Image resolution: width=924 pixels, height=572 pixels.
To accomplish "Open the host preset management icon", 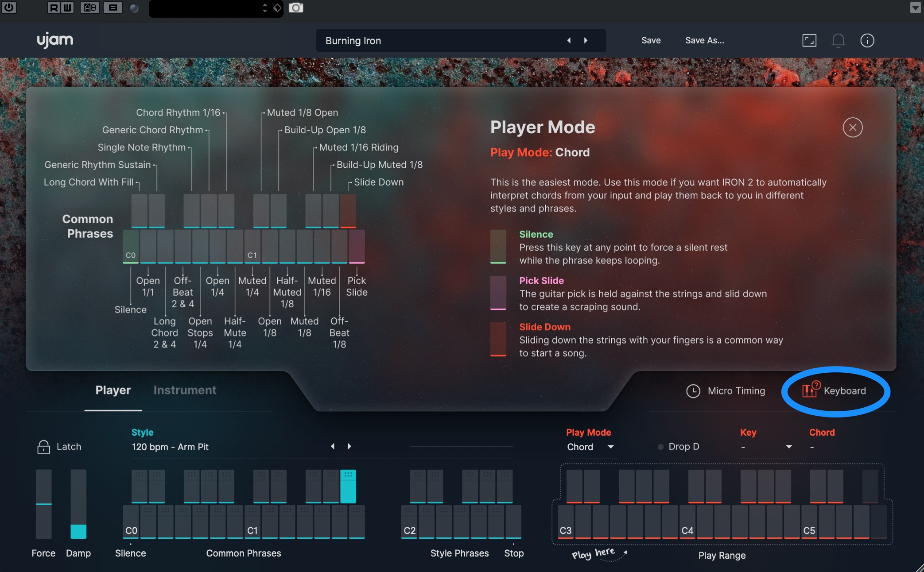I will [x=113, y=8].
